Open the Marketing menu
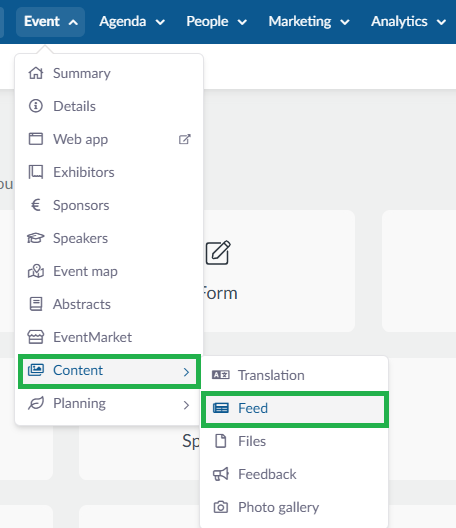456x528 pixels. [x=309, y=22]
